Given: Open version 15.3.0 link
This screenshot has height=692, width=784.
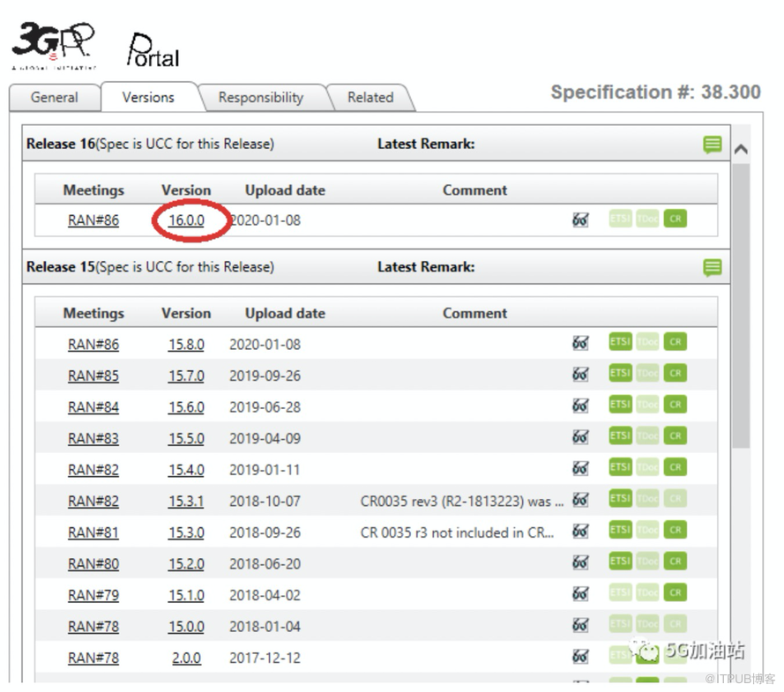Looking at the screenshot, I should 186,532.
